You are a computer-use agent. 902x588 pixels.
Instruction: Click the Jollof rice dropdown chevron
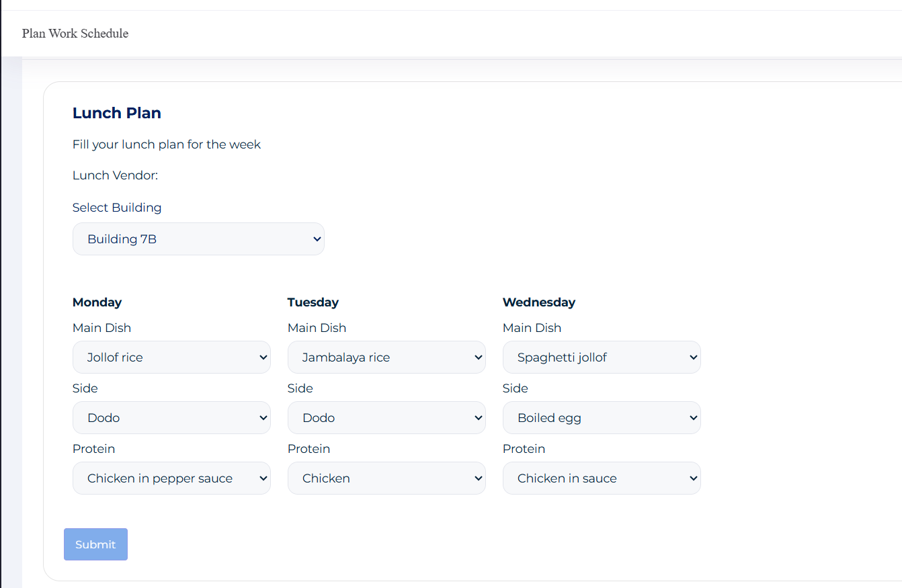(x=263, y=358)
